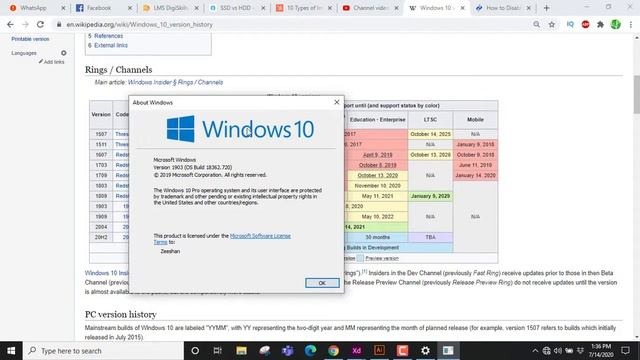Open the Languages settings gear icon
The height and width of the screenshot is (360, 640).
point(64,53)
